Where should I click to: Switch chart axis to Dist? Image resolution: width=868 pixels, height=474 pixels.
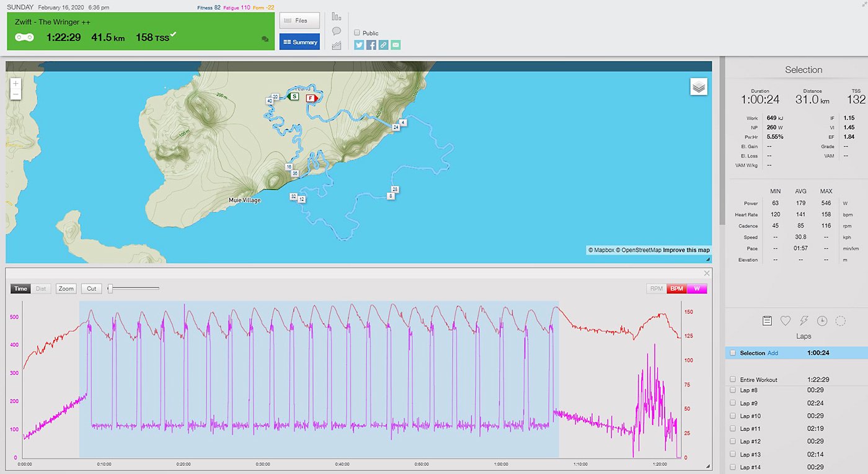pyautogui.click(x=41, y=288)
